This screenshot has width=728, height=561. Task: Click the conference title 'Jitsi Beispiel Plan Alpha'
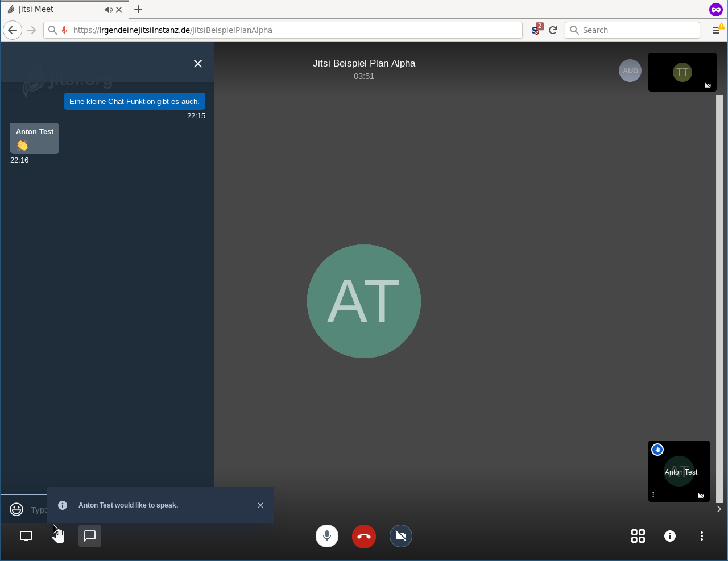point(364,63)
